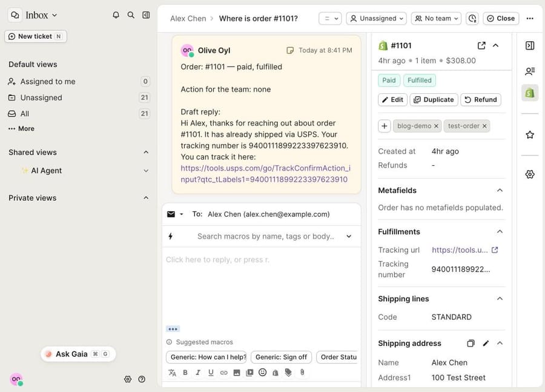The width and height of the screenshot is (545, 392).
Task: Collapse the right info panel icon
Action: pyautogui.click(x=530, y=45)
